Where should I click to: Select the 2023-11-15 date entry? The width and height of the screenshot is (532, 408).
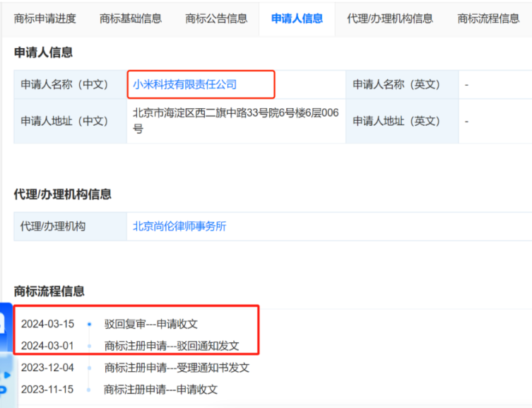click(47, 390)
